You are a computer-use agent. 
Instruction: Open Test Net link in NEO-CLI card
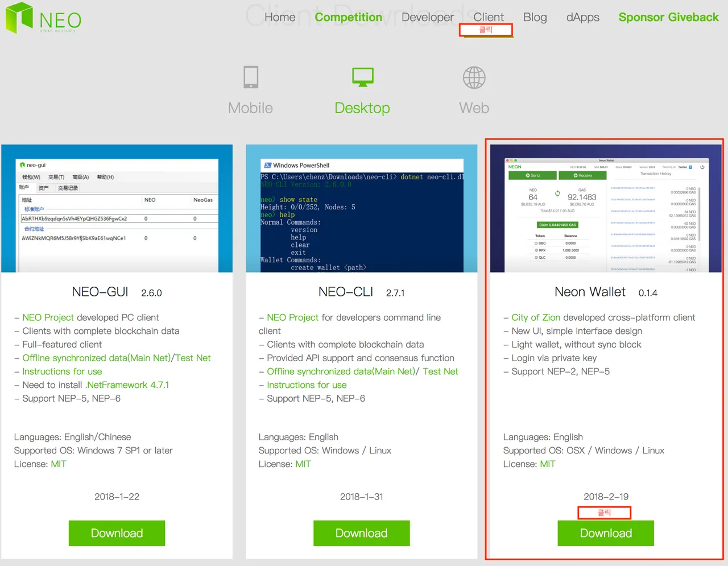pyautogui.click(x=441, y=371)
